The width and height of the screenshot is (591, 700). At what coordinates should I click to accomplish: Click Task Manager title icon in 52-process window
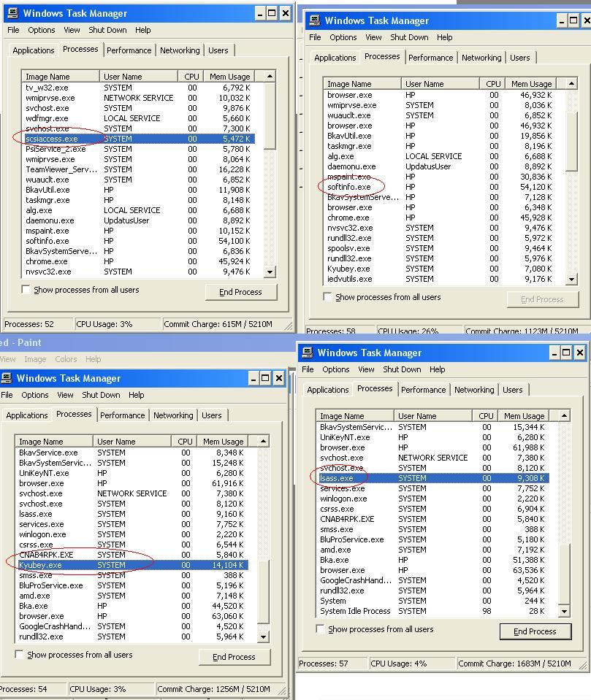coord(13,13)
